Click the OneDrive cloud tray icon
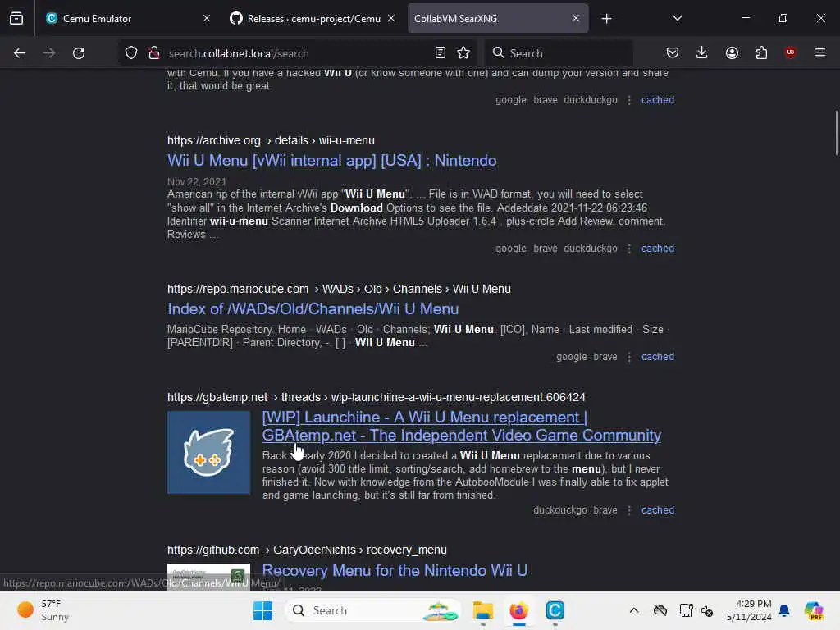The height and width of the screenshot is (630, 840). point(660,610)
